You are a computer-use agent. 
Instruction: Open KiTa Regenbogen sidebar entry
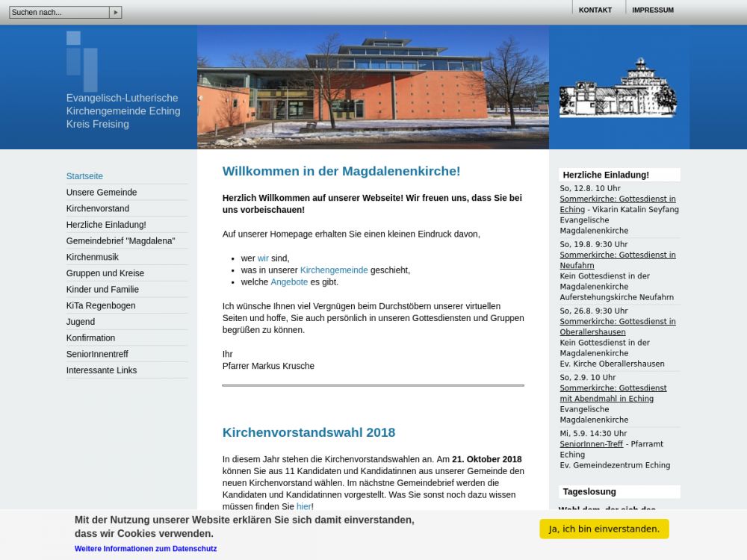tap(101, 305)
